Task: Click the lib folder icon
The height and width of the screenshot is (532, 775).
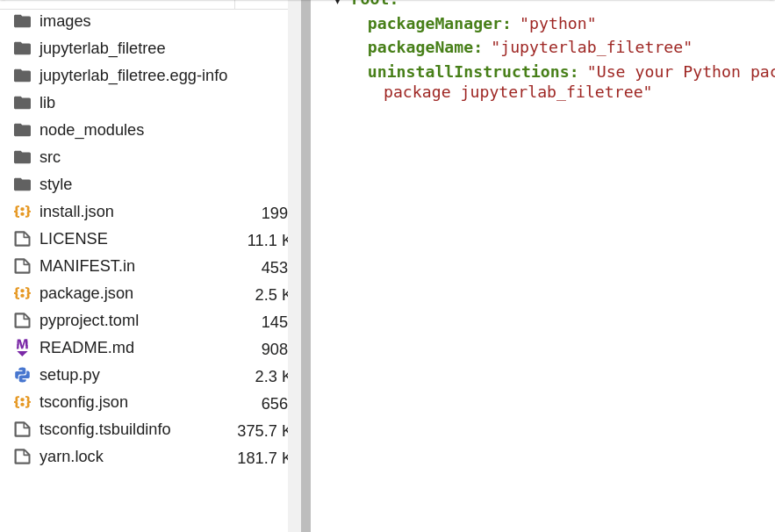Action: 22,103
